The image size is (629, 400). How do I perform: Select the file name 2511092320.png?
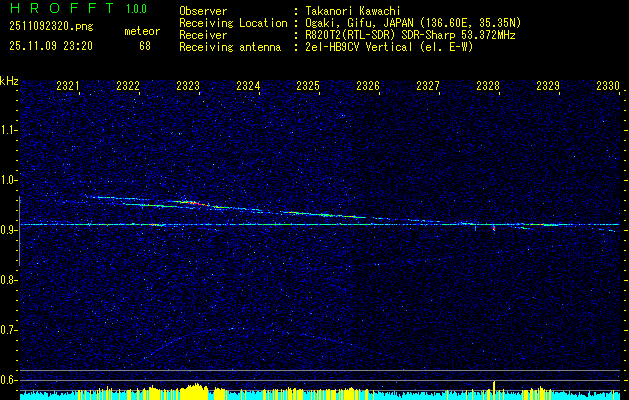point(51,26)
